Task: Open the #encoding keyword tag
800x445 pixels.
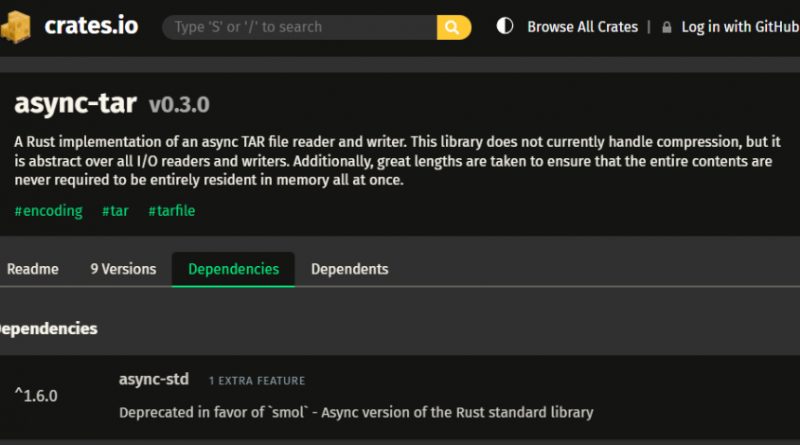Action: pos(48,211)
